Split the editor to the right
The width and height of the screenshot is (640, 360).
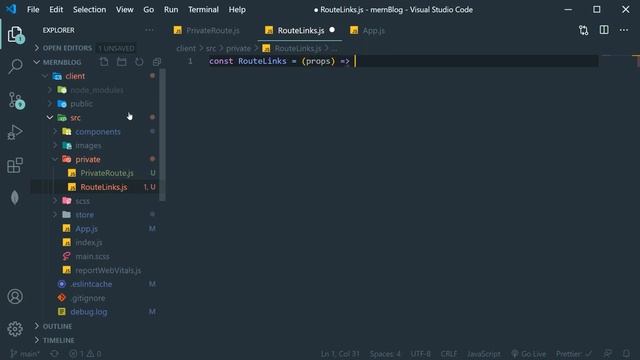[x=604, y=30]
